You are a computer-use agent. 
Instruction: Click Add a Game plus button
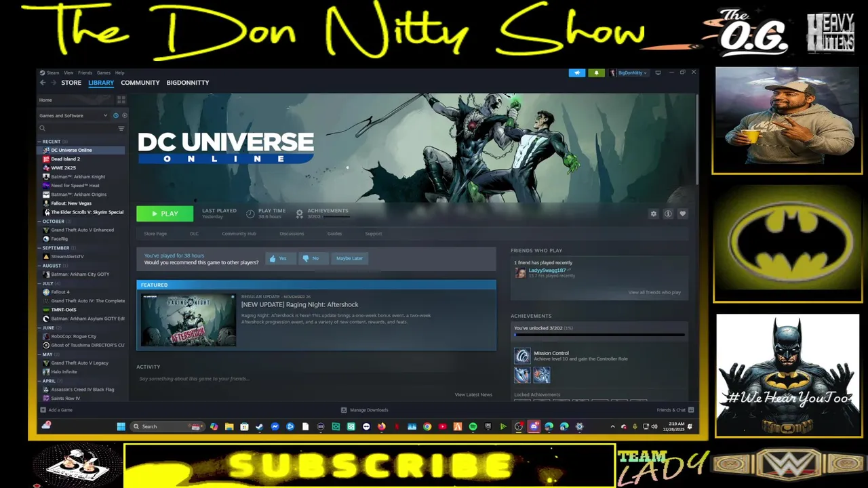pos(56,410)
